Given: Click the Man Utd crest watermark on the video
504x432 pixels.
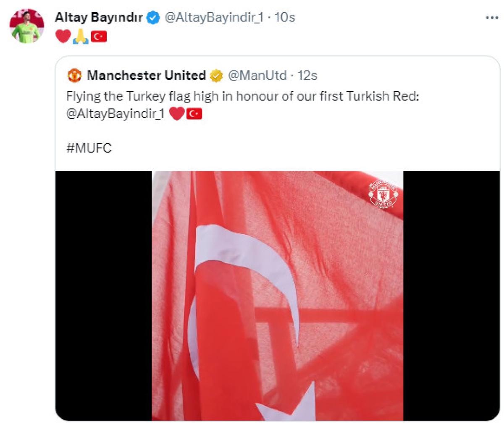Looking at the screenshot, I should (383, 193).
